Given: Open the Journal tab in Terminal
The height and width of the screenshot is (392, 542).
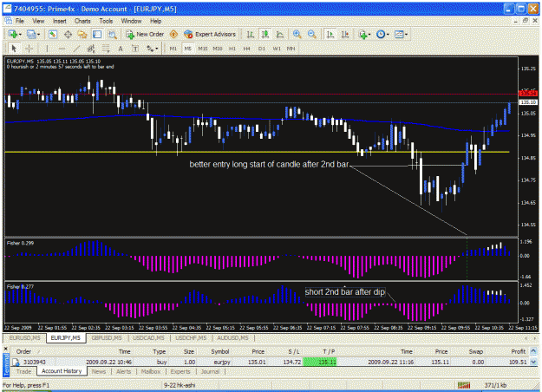Looking at the screenshot, I should click(210, 371).
